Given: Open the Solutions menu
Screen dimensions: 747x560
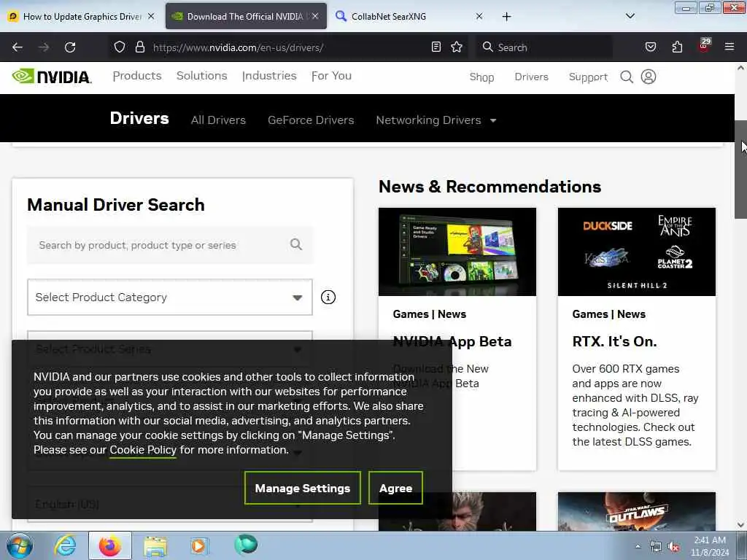Looking at the screenshot, I should coord(202,76).
